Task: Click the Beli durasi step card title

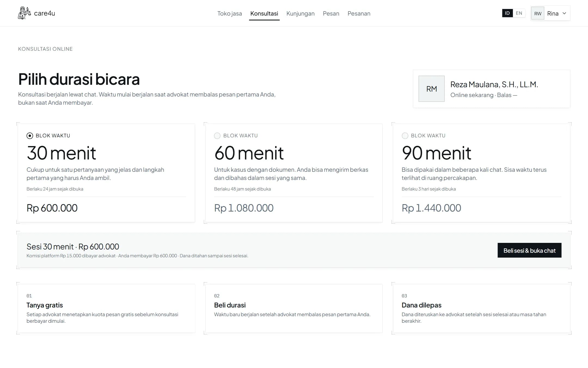Action: tap(230, 305)
